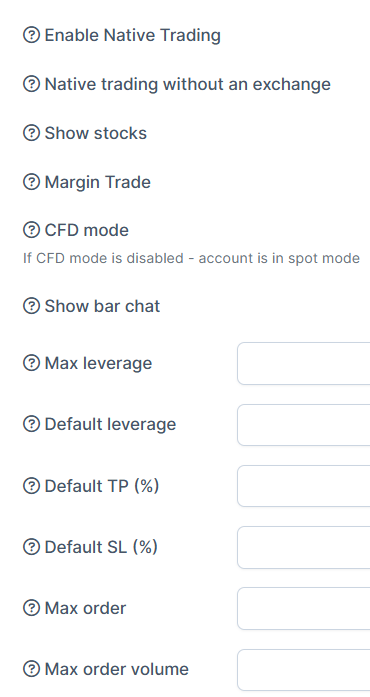The height and width of the screenshot is (697, 370).
Task: Select the Default TP (%) input field
Action: coord(304,486)
